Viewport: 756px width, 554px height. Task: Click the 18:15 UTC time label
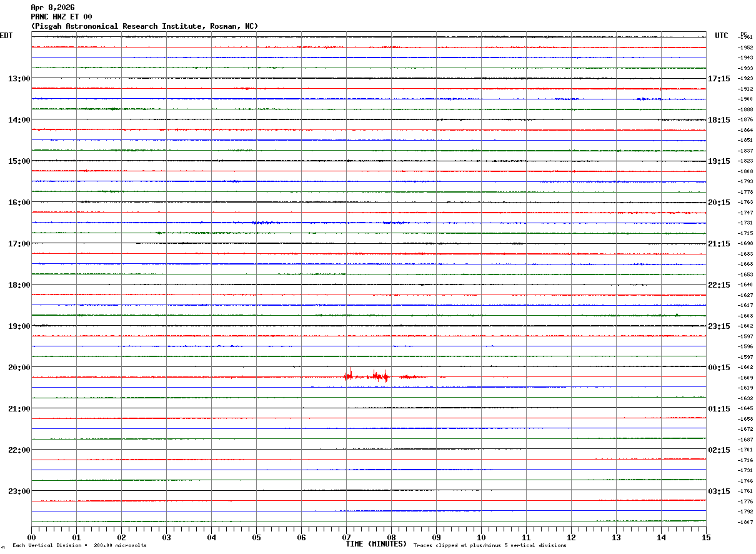(x=719, y=120)
